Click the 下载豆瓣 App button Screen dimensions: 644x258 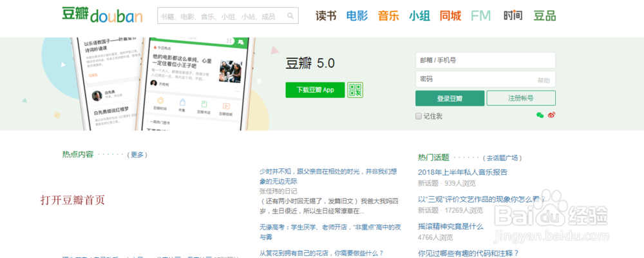[x=315, y=90]
